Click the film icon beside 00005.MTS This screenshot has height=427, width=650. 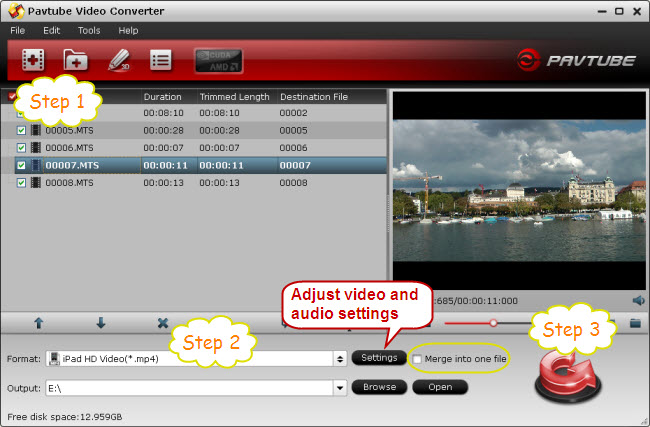tap(36, 131)
